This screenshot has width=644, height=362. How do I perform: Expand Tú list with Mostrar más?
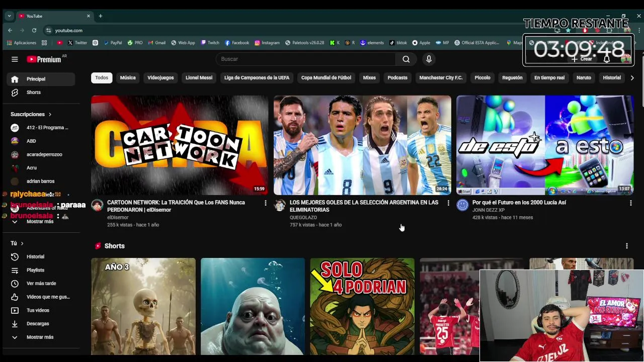[x=41, y=337]
